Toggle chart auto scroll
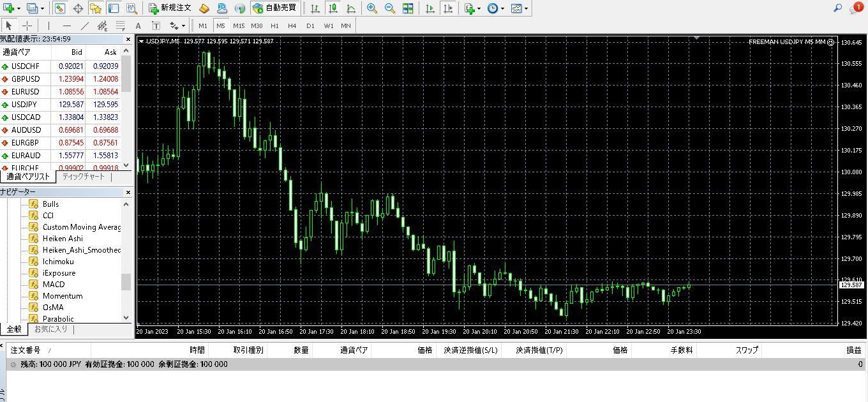This screenshot has height=402, width=868. [430, 8]
